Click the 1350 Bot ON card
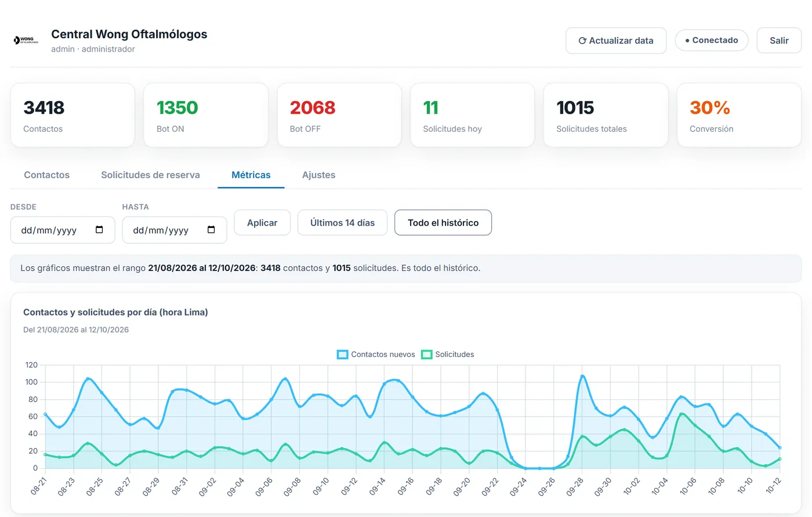This screenshot has width=812, height=517. [x=206, y=115]
